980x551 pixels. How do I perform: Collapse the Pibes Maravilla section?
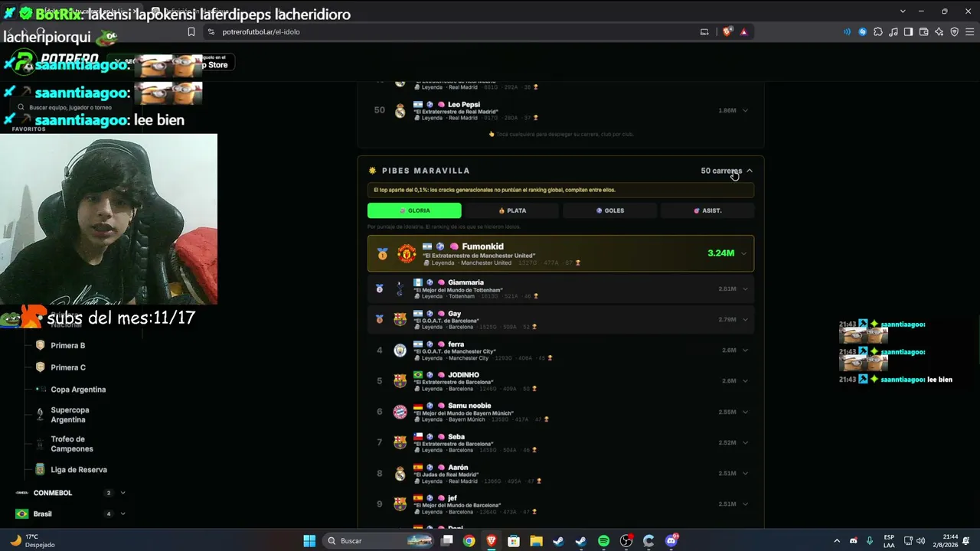pos(750,171)
